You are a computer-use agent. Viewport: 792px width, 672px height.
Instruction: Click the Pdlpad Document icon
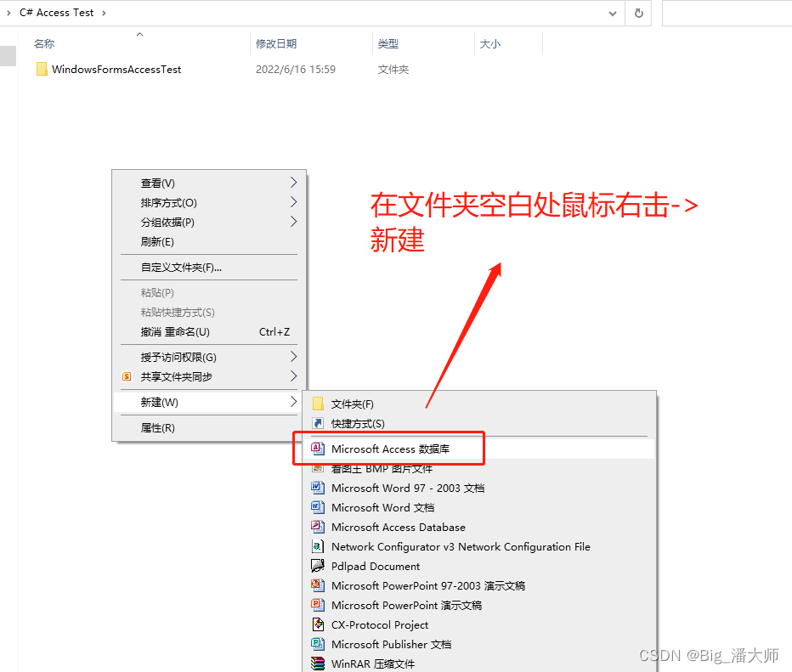click(318, 566)
